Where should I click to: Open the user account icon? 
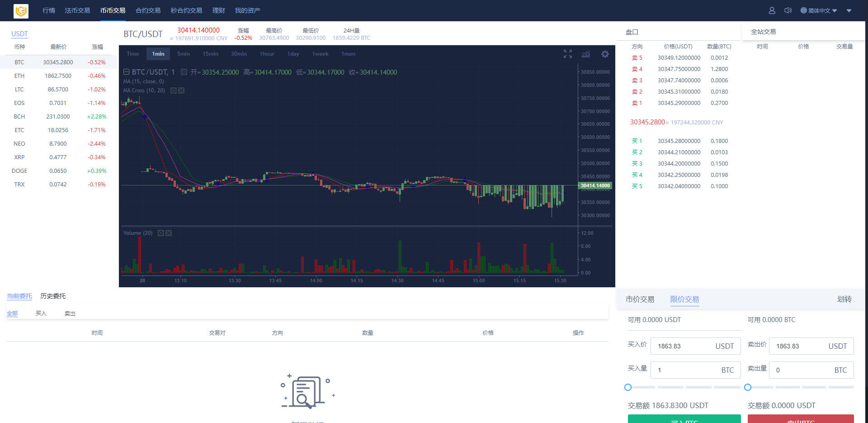pos(772,10)
